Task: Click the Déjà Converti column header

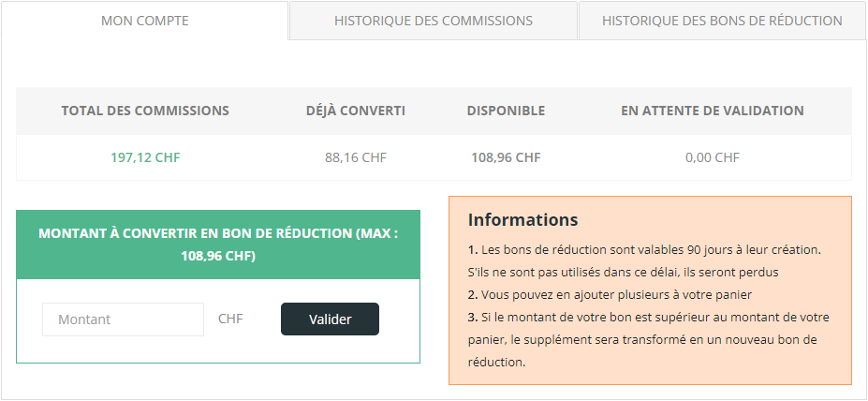Action: (356, 111)
